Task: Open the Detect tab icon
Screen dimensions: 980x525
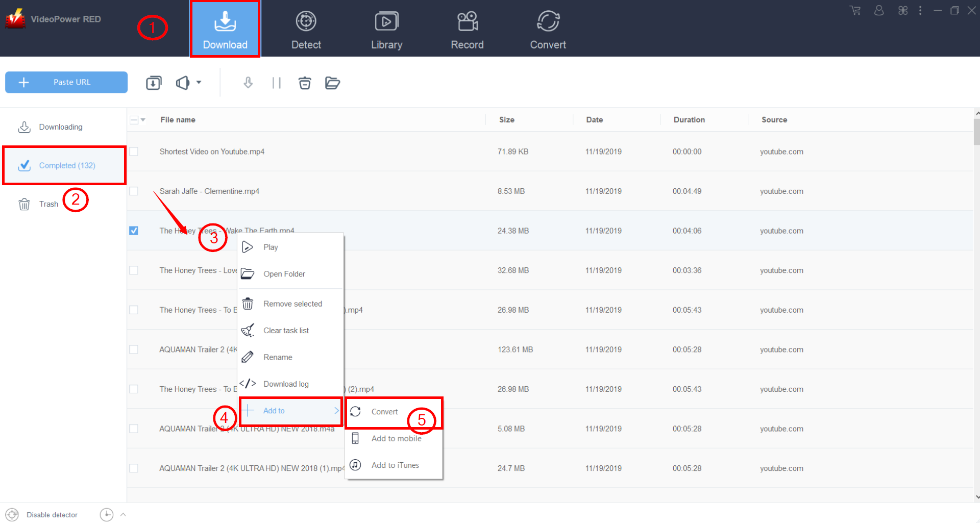Action: (x=306, y=21)
